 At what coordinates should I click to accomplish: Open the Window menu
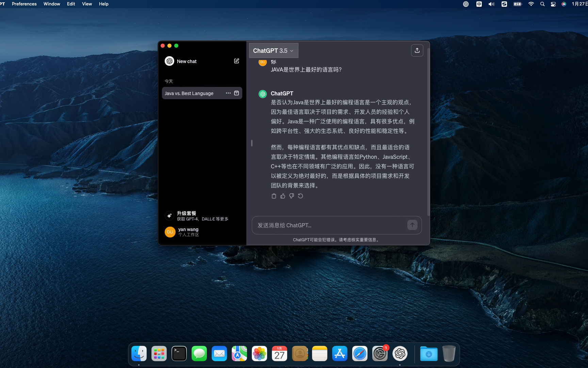(x=52, y=4)
